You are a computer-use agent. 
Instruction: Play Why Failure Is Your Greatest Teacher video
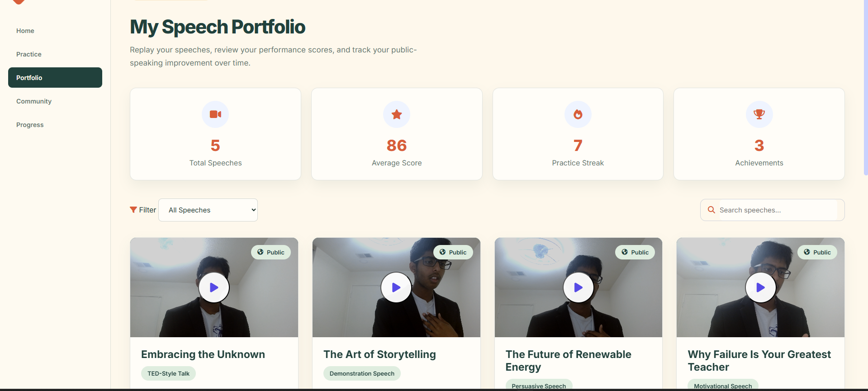(x=761, y=287)
